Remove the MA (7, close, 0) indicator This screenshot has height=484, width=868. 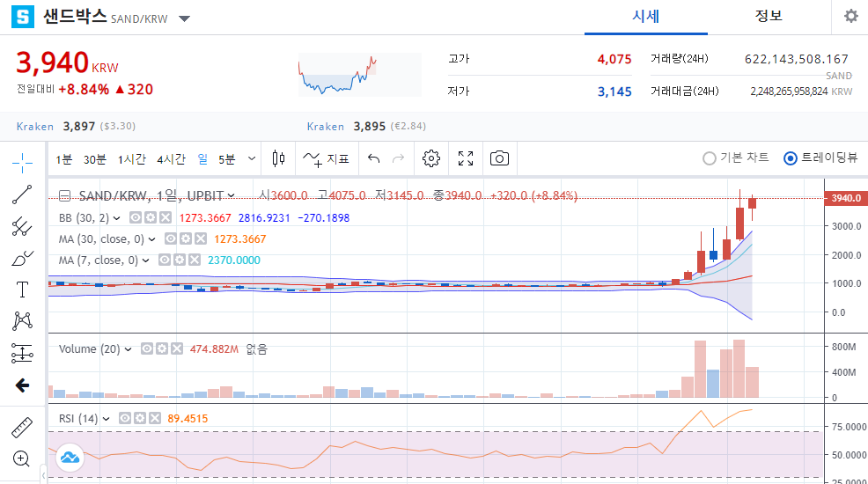pyautogui.click(x=195, y=260)
